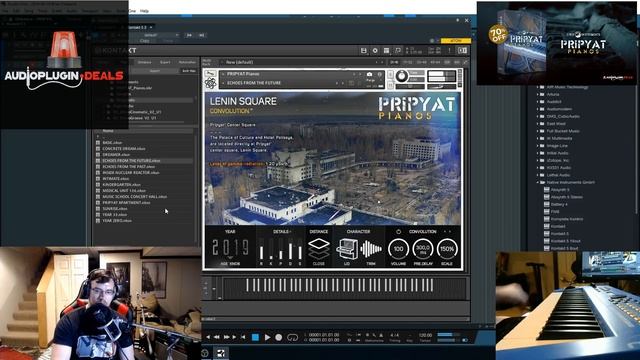Click next snapshot arrow beside ECHOES FROM THE FUTURE

(x=342, y=83)
